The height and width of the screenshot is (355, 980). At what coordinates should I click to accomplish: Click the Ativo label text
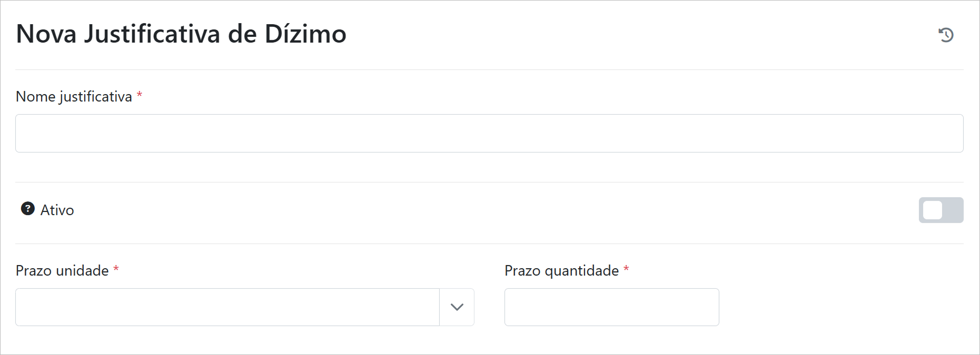point(57,210)
